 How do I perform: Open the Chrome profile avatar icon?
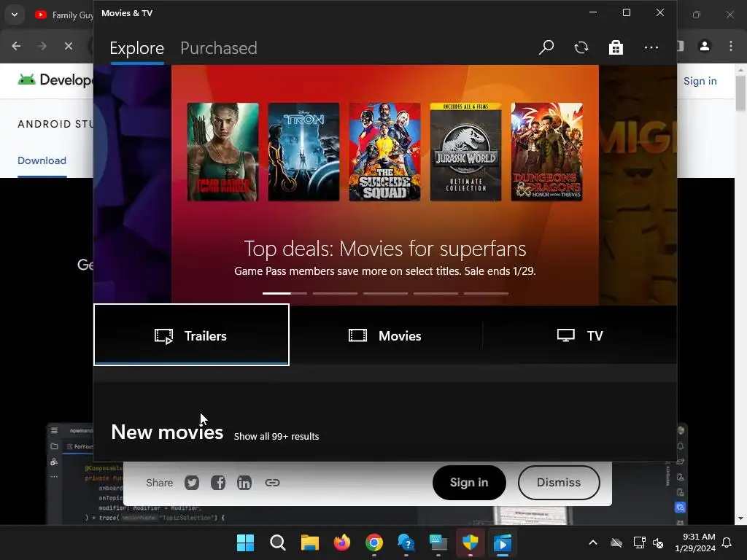(704, 46)
